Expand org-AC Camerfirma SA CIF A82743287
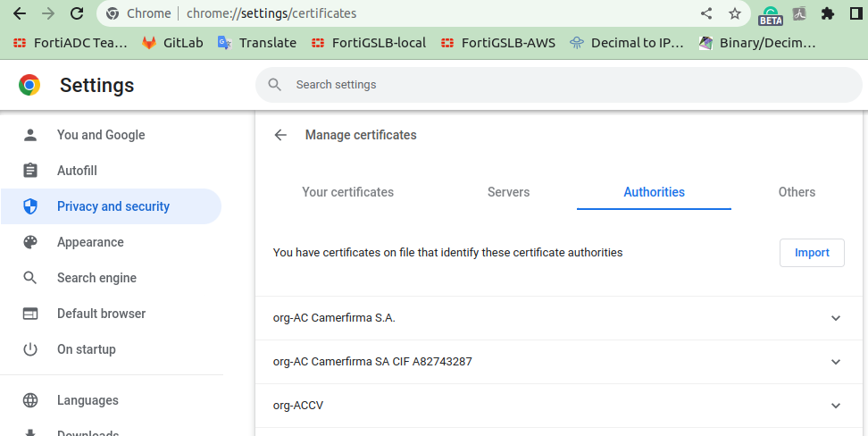 (836, 362)
